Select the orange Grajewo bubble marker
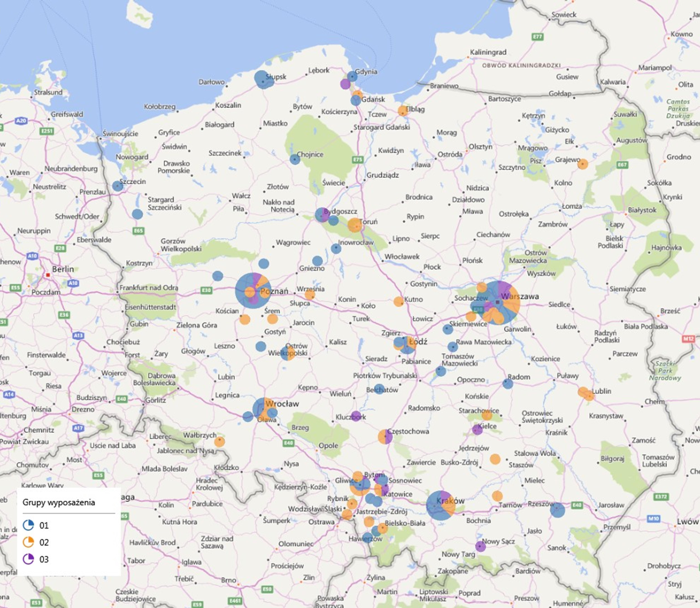 tap(583, 164)
